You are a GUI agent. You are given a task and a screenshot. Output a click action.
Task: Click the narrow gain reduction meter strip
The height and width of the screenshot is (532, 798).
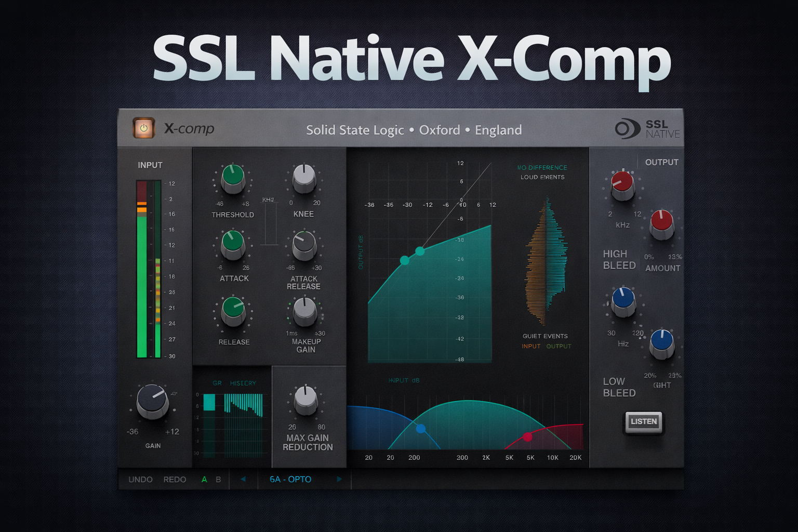click(x=158, y=269)
